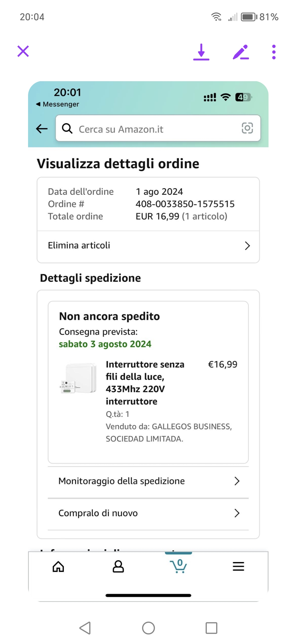This screenshot has height=644, width=297.
Task: Tap the magnifying glass search icon
Action: 67,129
